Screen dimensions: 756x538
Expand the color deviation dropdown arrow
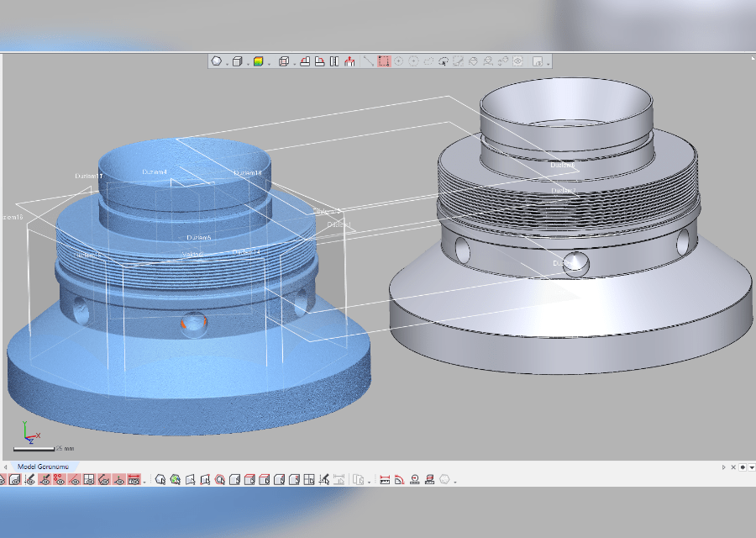pyautogui.click(x=269, y=64)
